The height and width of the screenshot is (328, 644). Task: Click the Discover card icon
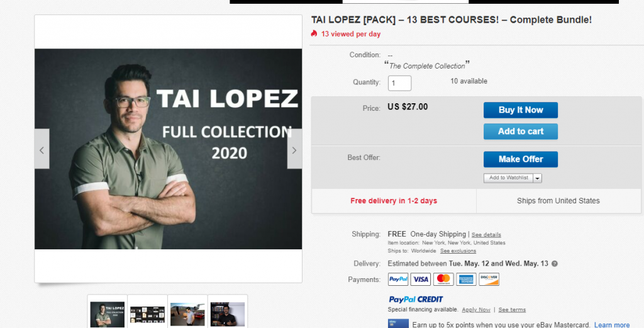(489, 279)
